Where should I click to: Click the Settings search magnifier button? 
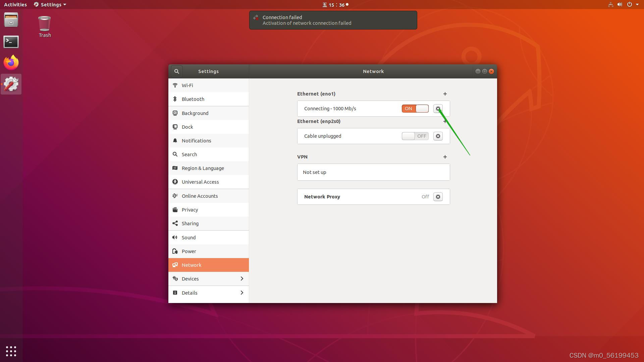click(x=177, y=71)
